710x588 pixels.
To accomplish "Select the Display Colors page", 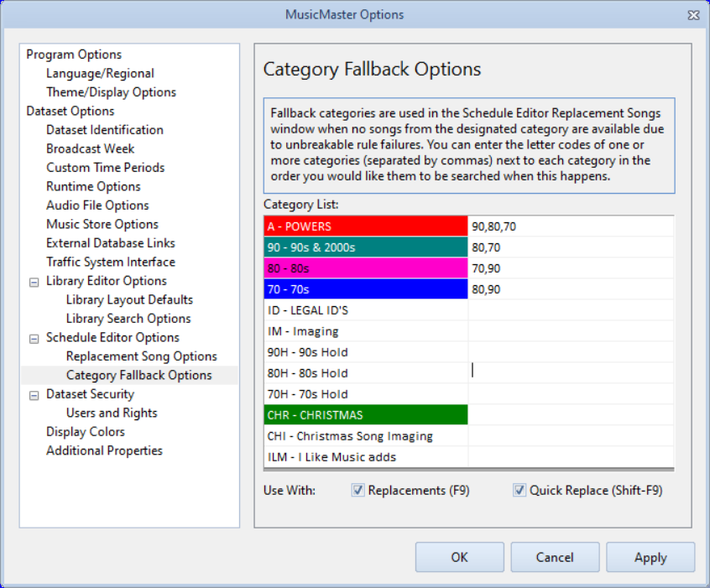I will click(87, 431).
